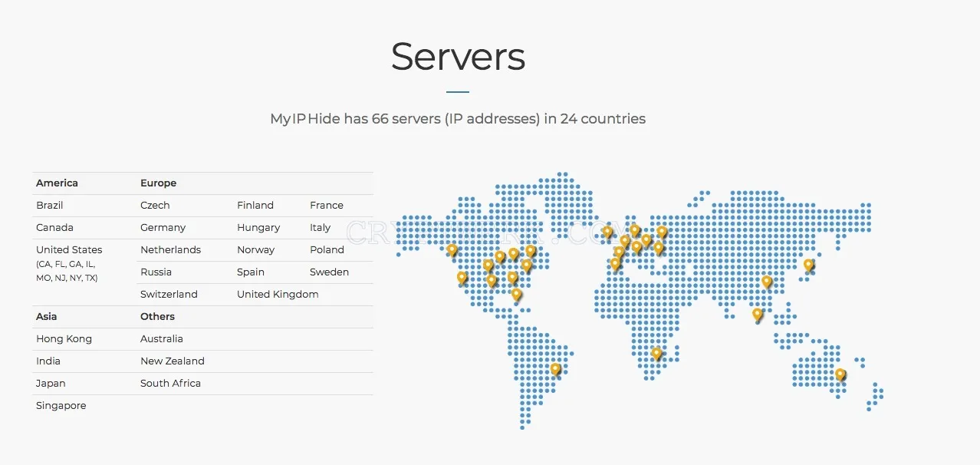Select Switzerland in the Europe list
Image resolution: width=980 pixels, height=465 pixels.
pos(169,295)
